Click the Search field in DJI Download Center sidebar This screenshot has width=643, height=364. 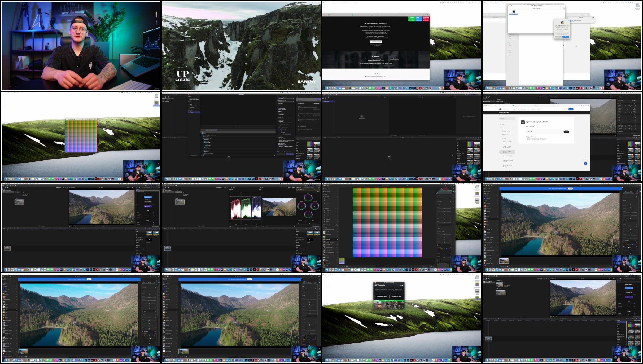[x=507, y=119]
